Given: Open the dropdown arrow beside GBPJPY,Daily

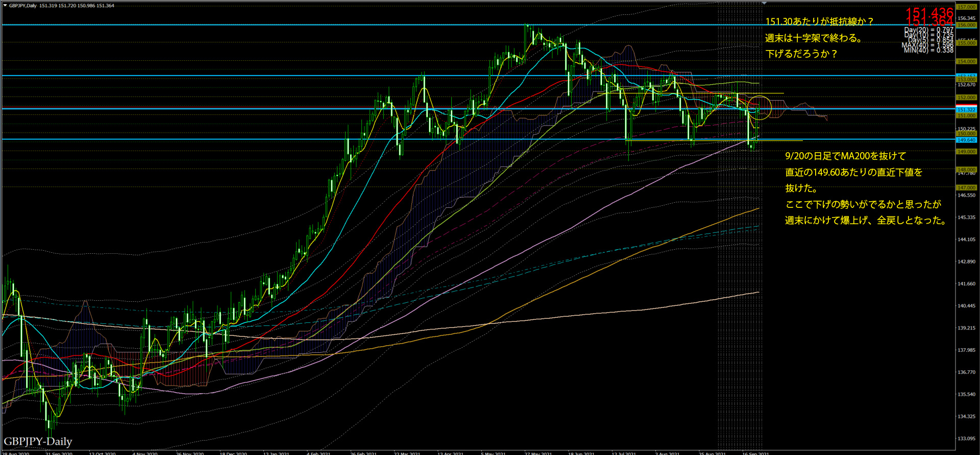Looking at the screenshot, I should point(5,6).
